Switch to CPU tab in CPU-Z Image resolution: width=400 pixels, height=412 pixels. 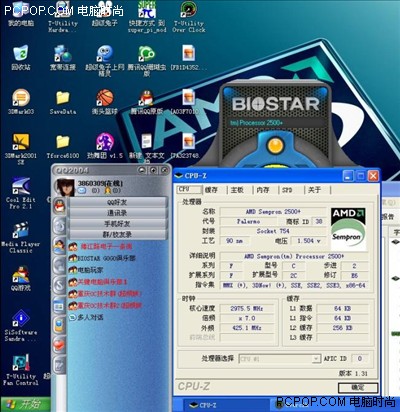click(189, 189)
